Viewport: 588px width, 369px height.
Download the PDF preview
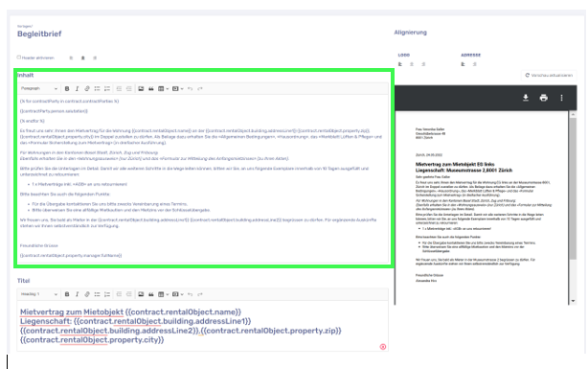click(x=526, y=98)
